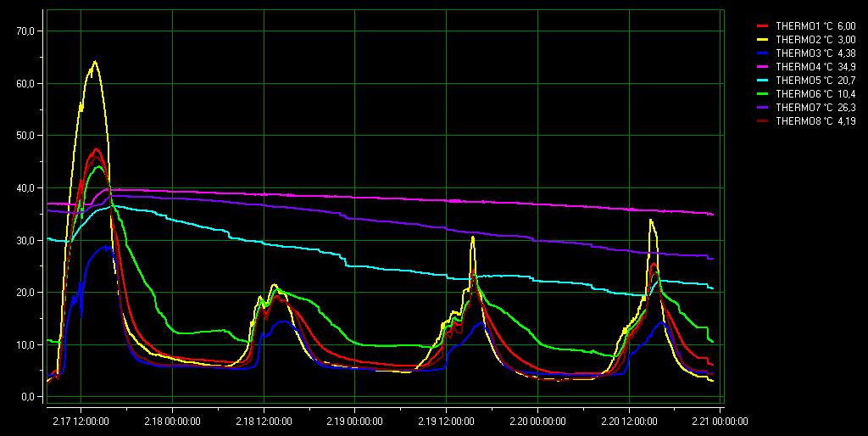Screen dimensions: 868x436
Task: Click the purple THERMO7 legend color marker
Action: point(763,108)
